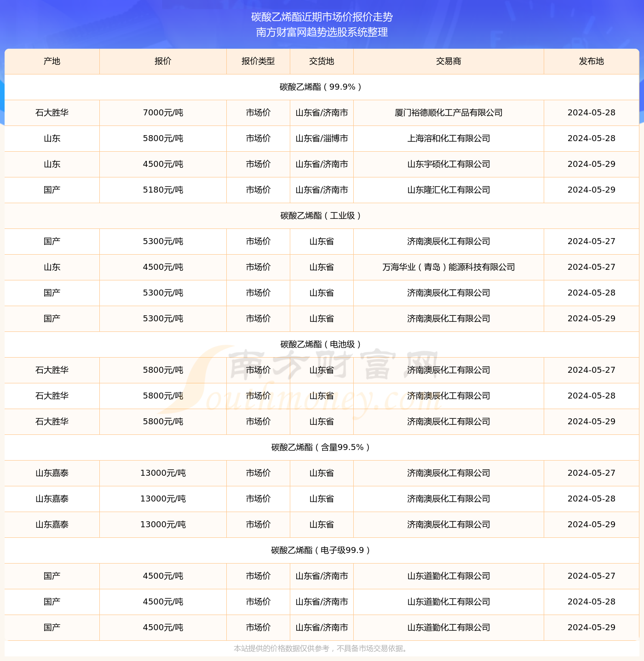Image resolution: width=644 pixels, height=661 pixels.
Task: Select 2024-05-28 in the 石大胜华 5800元/吨 row
Action: point(592,396)
